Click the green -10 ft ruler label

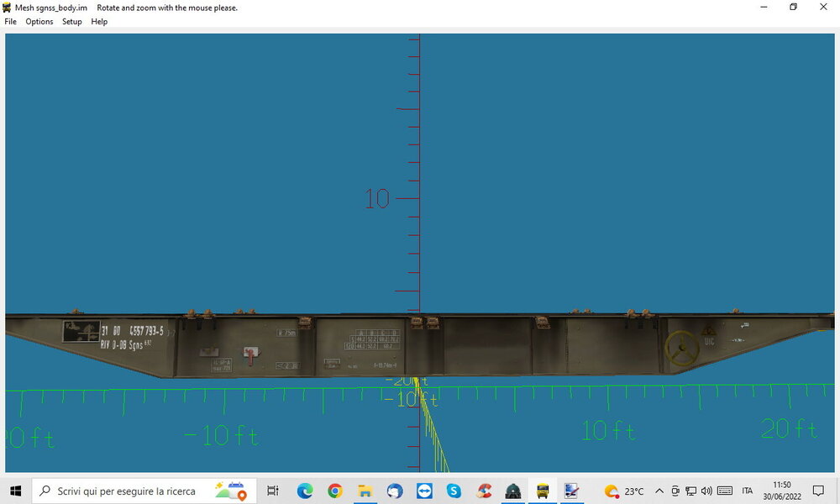(x=221, y=435)
